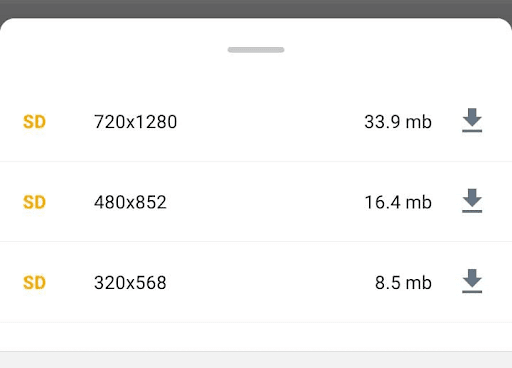Download the 480x852 video file
The height and width of the screenshot is (368, 512).
click(x=472, y=201)
